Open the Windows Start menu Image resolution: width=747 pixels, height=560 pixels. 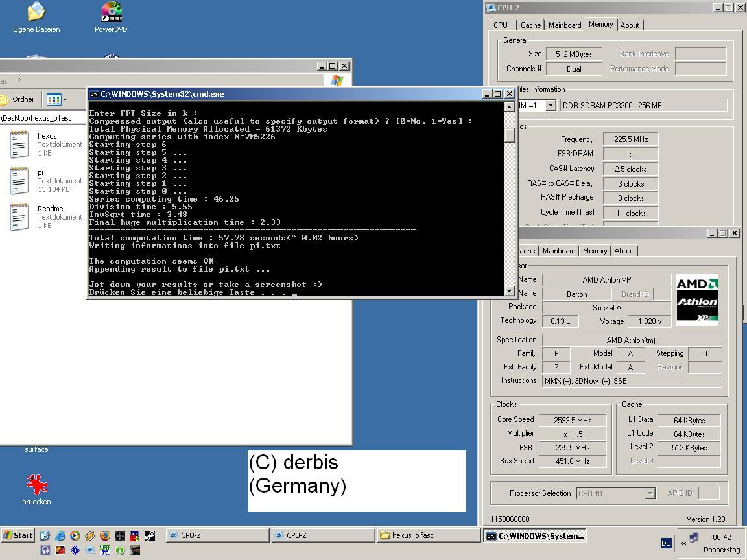click(x=18, y=535)
